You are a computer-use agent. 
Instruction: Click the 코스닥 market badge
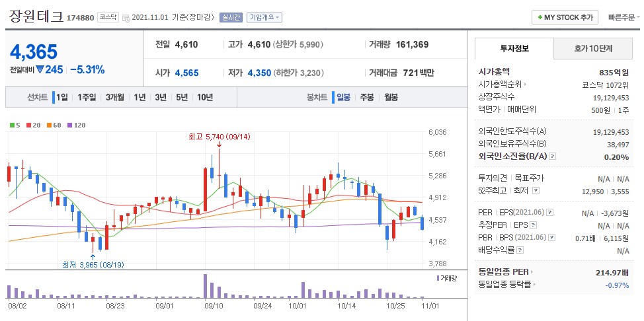pyautogui.click(x=108, y=18)
